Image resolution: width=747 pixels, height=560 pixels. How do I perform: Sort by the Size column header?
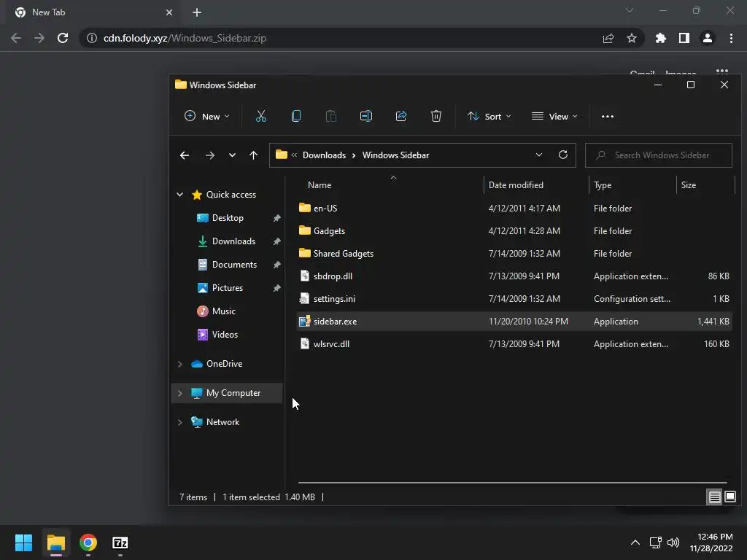pyautogui.click(x=689, y=185)
